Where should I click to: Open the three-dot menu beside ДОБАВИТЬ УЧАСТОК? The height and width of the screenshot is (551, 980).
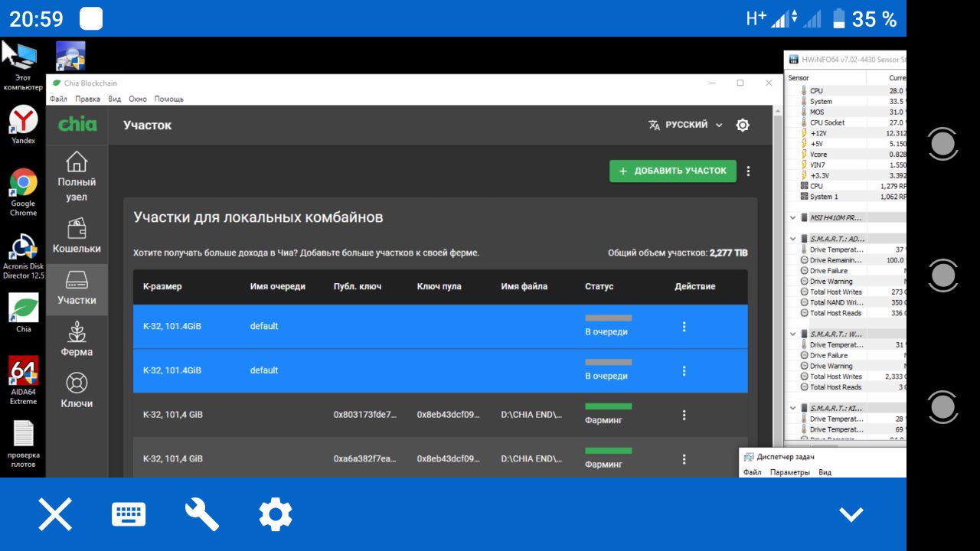(748, 171)
